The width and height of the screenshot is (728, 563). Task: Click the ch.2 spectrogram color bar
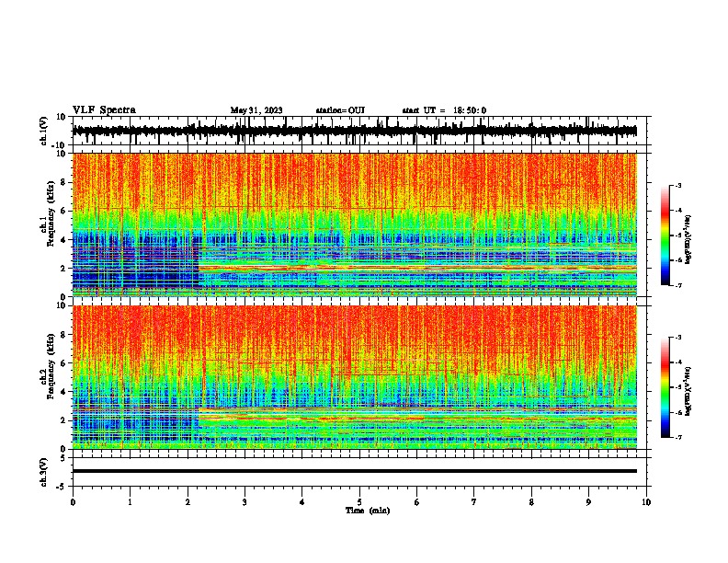[665, 387]
